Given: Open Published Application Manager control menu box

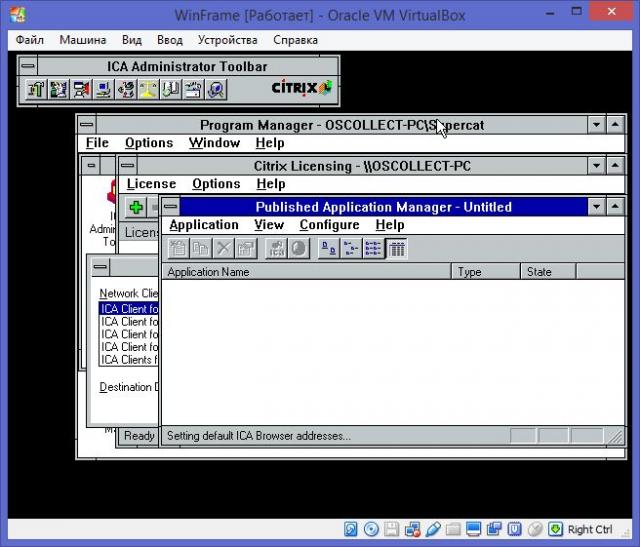Looking at the screenshot, I should [171, 207].
